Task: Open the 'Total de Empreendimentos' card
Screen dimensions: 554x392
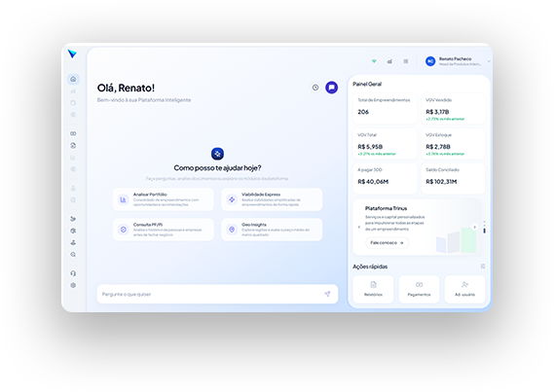Action: (386, 109)
